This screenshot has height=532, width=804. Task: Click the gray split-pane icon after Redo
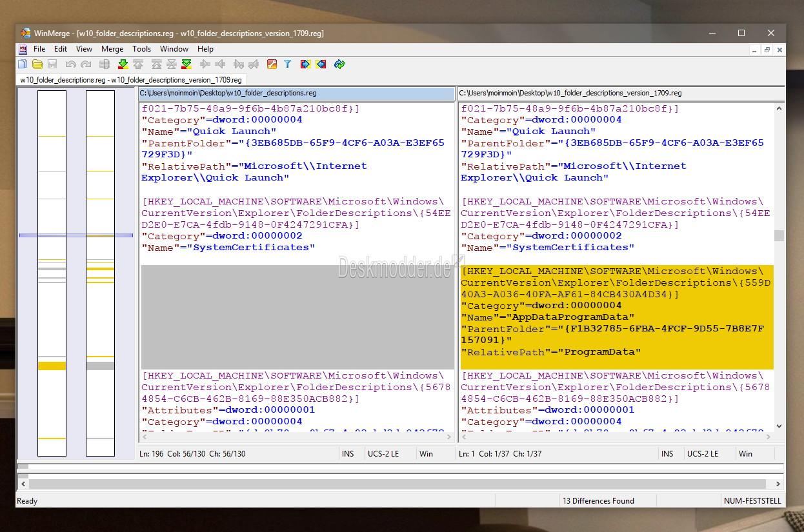point(105,64)
